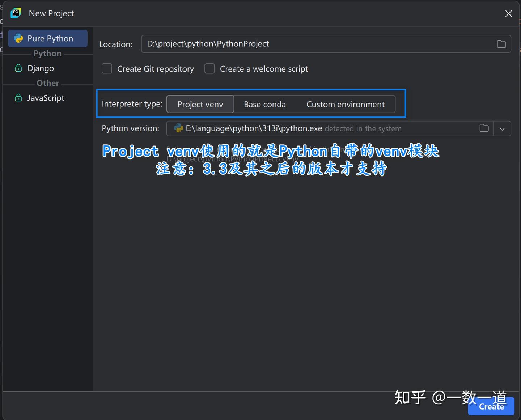Enable the Create Git repository checkbox
Image resolution: width=521 pixels, height=420 pixels.
107,68
